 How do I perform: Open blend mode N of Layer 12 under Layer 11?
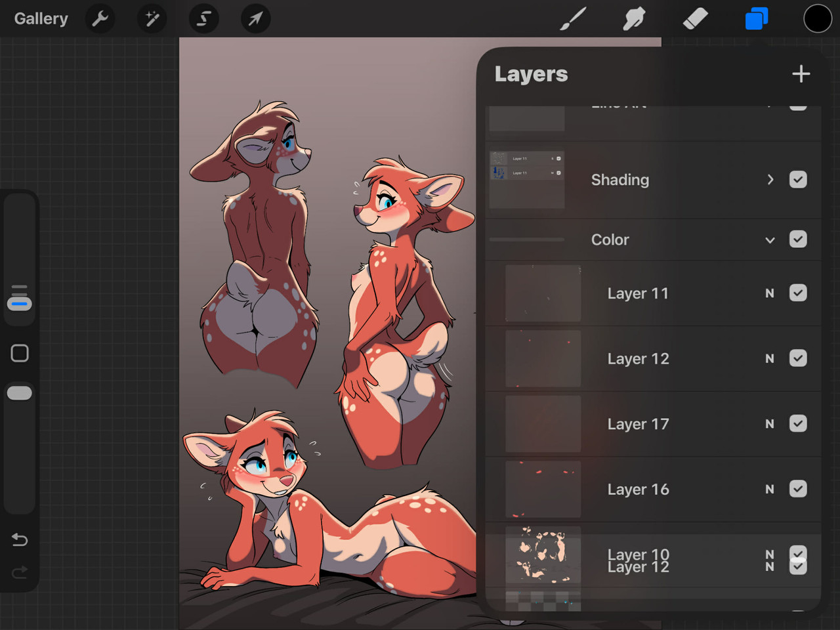pyautogui.click(x=770, y=358)
